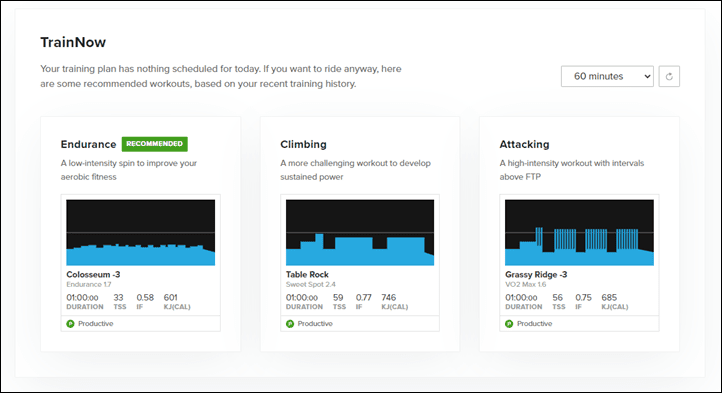722x393 pixels.
Task: Click the Productive icon under Colosseum -3
Action: click(70, 324)
